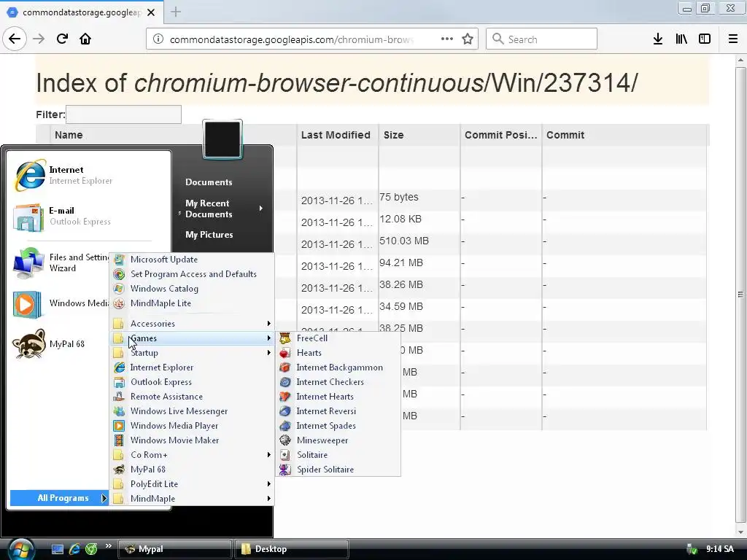Expand the Co Rom+ folder submenu

[193, 455]
